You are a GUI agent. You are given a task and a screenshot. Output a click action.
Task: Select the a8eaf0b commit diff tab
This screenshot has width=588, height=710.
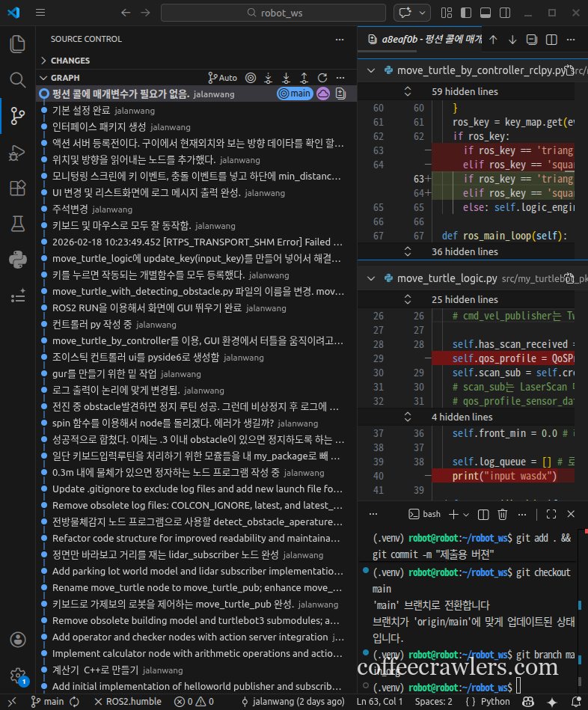click(423, 40)
